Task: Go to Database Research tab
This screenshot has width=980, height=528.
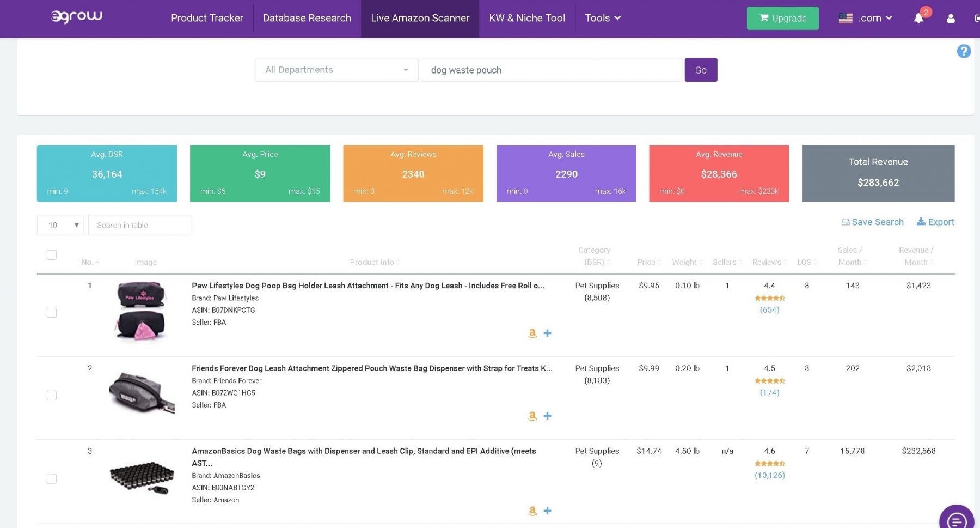Action: 307,18
